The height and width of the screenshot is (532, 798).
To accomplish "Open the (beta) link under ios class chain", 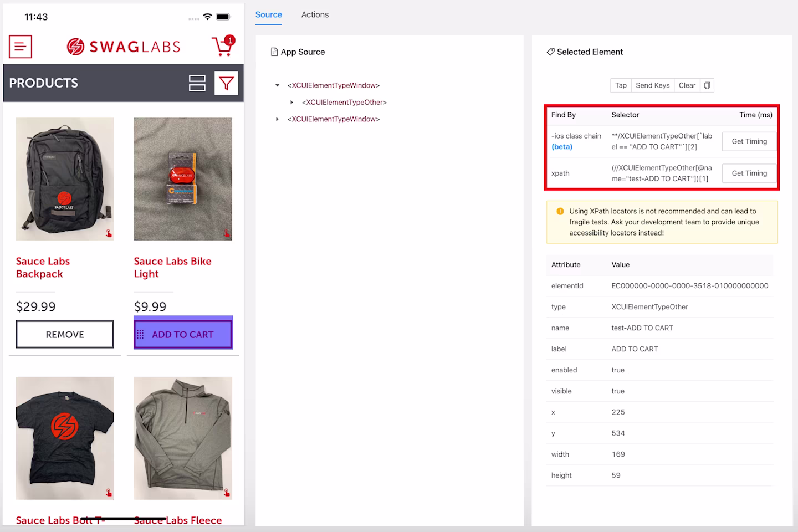I will pos(562,147).
